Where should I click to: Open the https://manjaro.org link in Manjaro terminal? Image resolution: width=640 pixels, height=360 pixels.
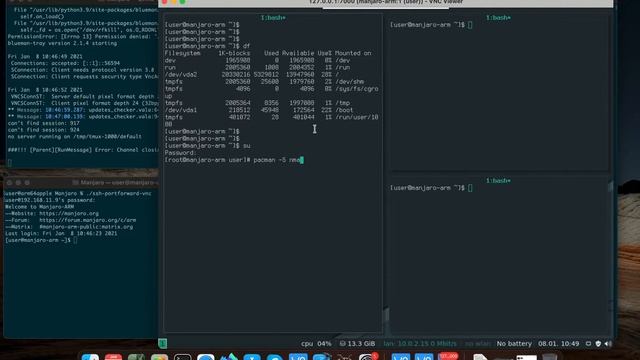coord(69,213)
